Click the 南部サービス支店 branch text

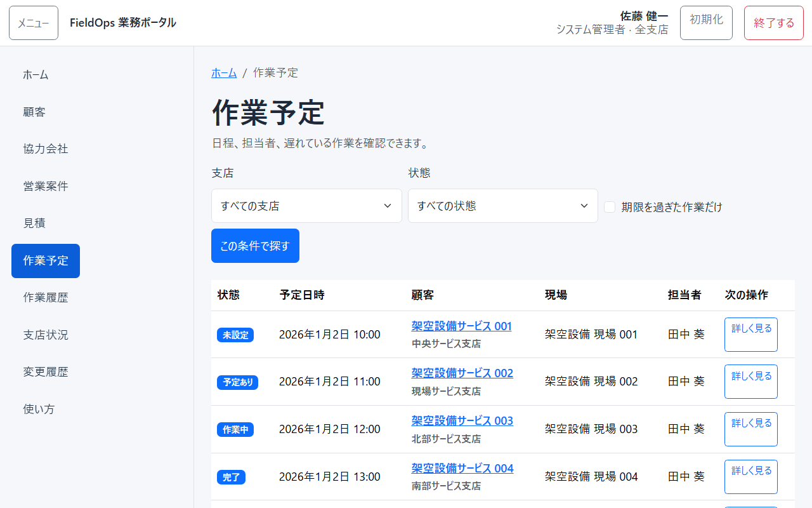click(446, 486)
